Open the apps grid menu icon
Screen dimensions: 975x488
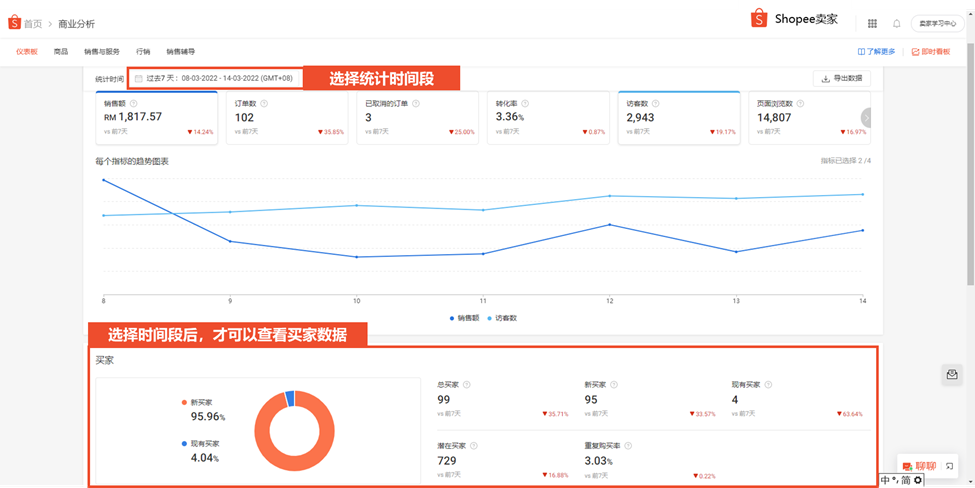[872, 23]
